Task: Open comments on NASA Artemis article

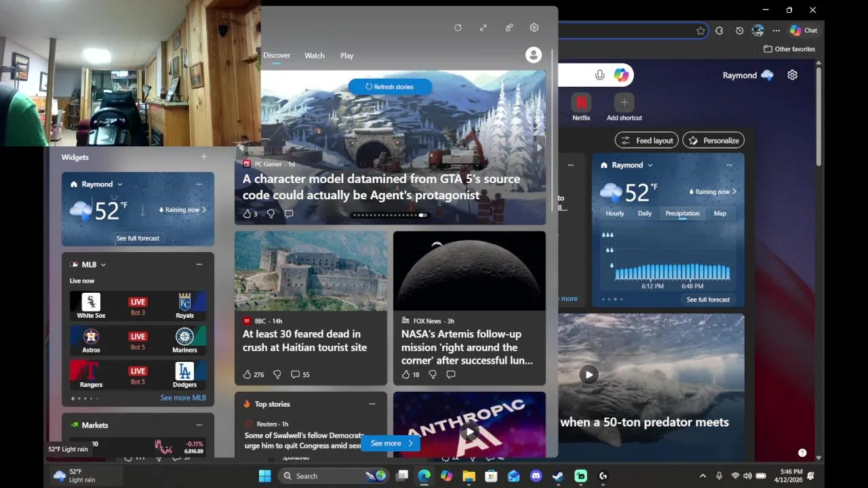Action: pyautogui.click(x=450, y=374)
